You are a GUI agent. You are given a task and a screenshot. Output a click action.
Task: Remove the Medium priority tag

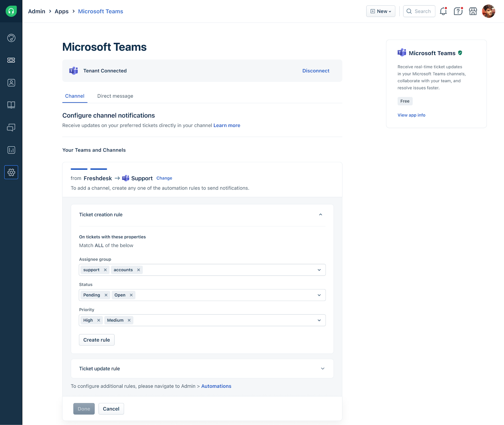tap(129, 320)
